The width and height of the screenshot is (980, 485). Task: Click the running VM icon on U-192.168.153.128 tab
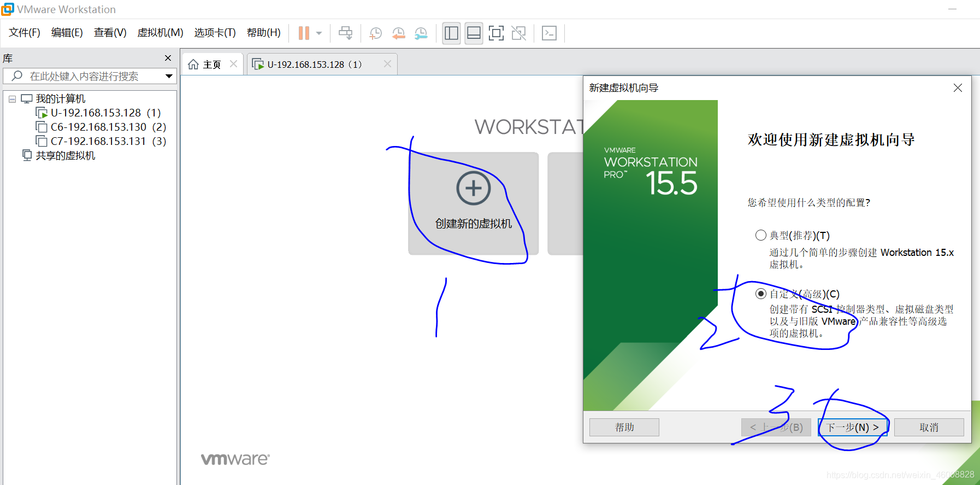click(258, 64)
